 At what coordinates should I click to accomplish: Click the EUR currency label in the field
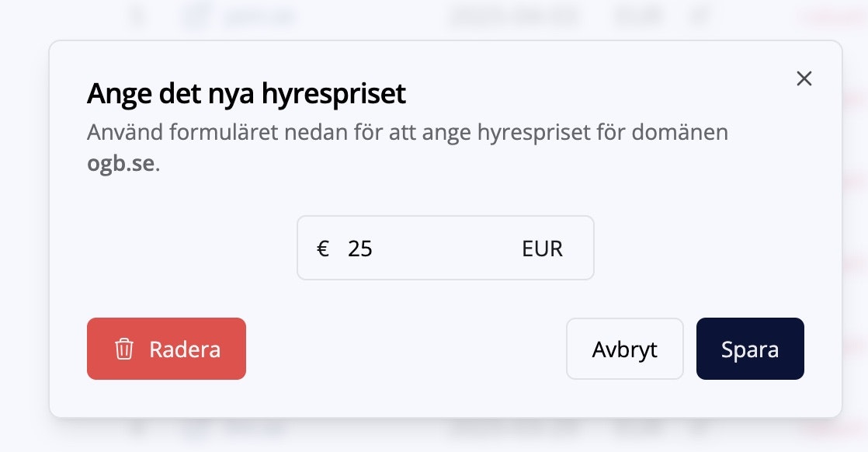click(x=542, y=249)
